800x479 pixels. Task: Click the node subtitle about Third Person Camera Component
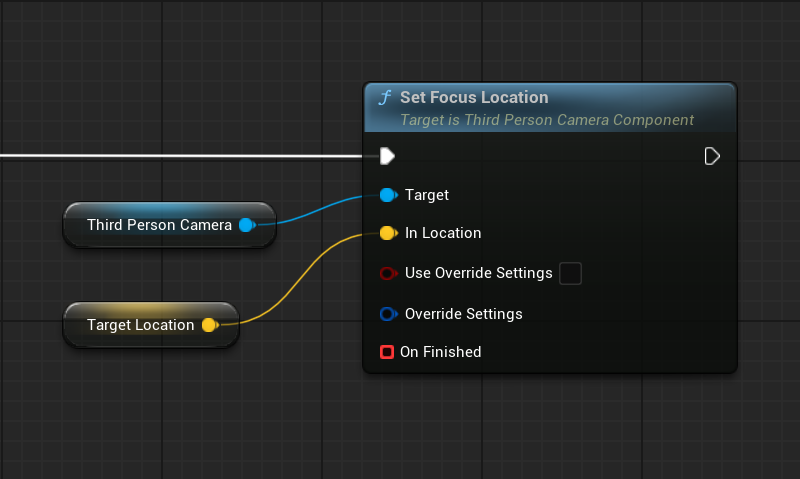pyautogui.click(x=546, y=120)
